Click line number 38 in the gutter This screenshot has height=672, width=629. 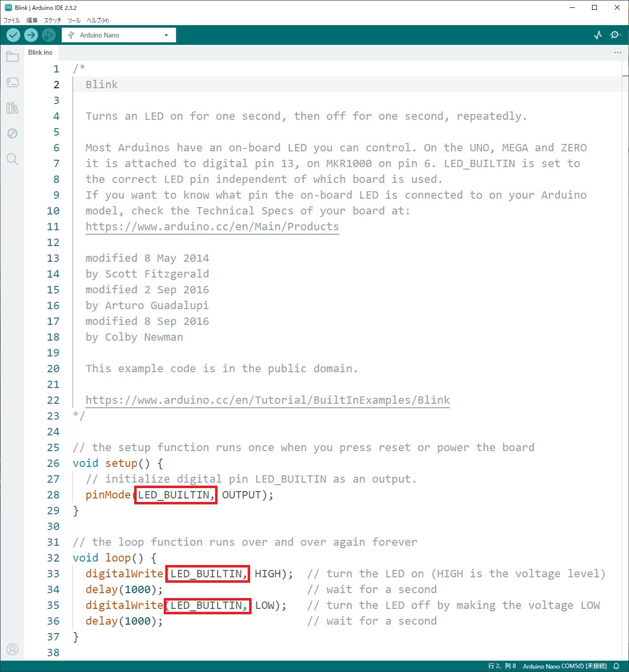(x=53, y=653)
